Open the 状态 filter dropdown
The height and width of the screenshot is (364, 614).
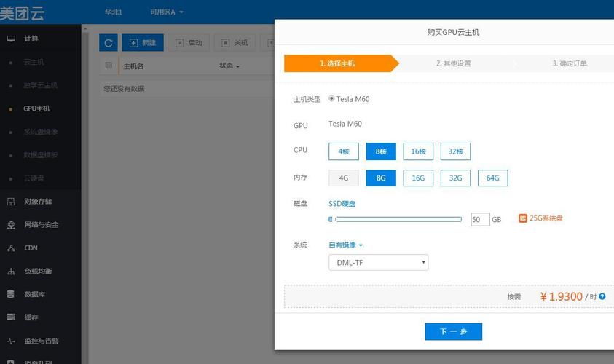[x=229, y=66]
